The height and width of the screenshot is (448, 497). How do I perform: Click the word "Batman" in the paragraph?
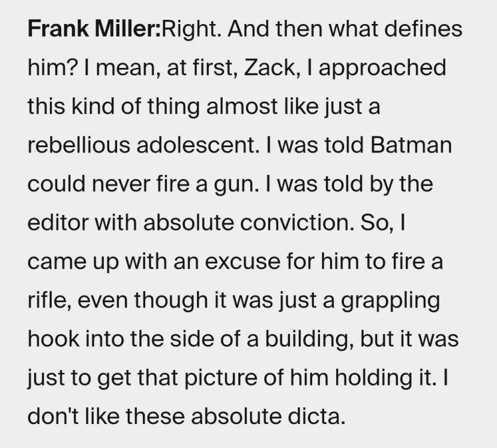pyautogui.click(x=411, y=145)
